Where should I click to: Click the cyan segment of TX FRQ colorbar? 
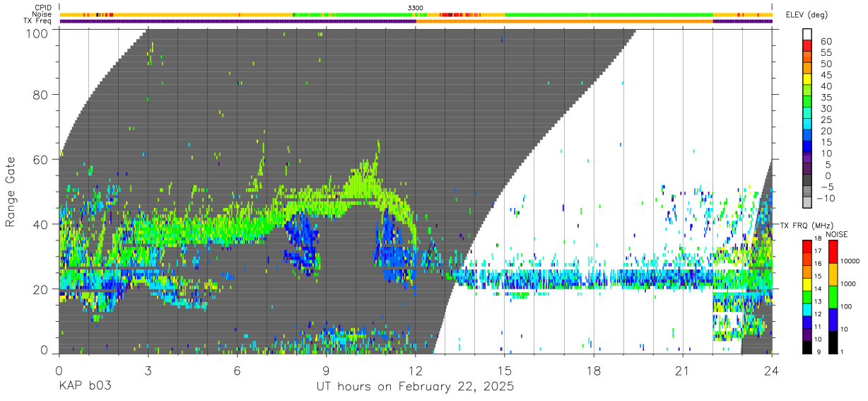click(x=807, y=310)
